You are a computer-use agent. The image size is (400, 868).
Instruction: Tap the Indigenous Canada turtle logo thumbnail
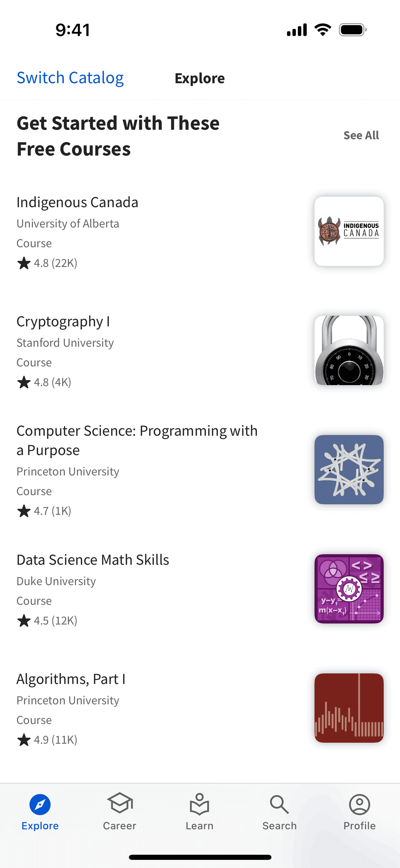pyautogui.click(x=349, y=231)
